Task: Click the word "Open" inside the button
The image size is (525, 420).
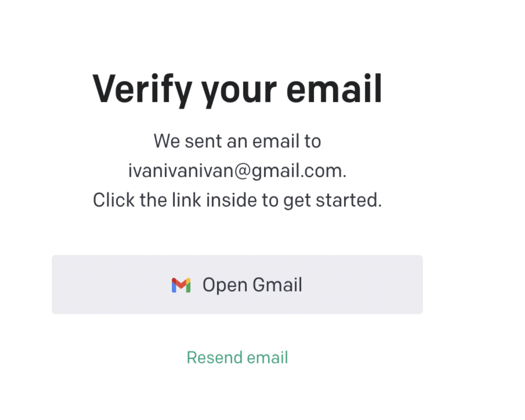Action: pos(225,285)
